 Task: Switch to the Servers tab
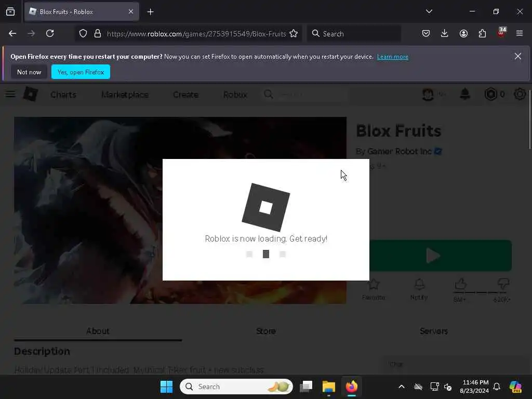pyautogui.click(x=434, y=331)
